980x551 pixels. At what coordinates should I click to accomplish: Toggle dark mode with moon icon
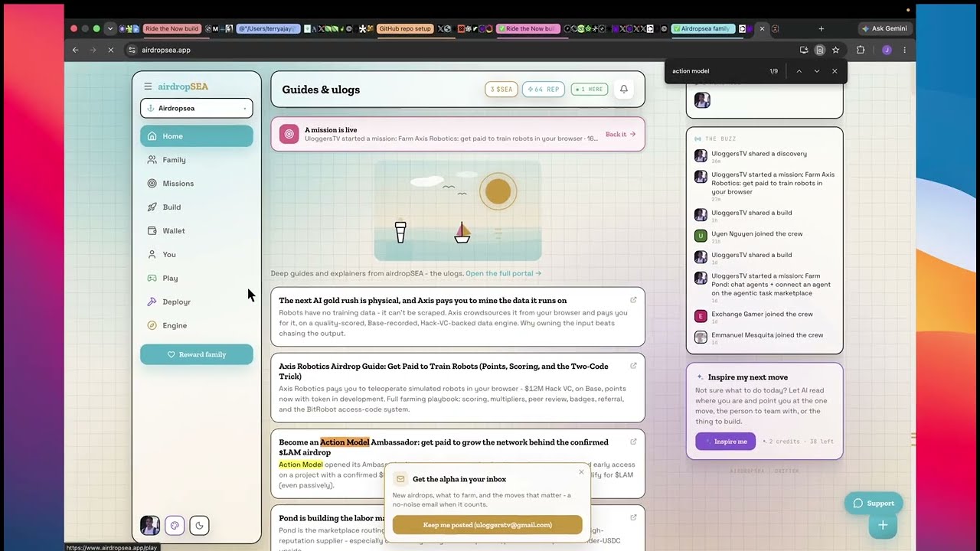coord(199,525)
